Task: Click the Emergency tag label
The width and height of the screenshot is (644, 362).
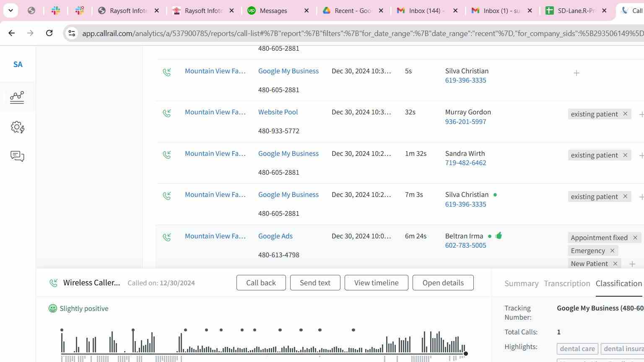Action: coord(588,251)
